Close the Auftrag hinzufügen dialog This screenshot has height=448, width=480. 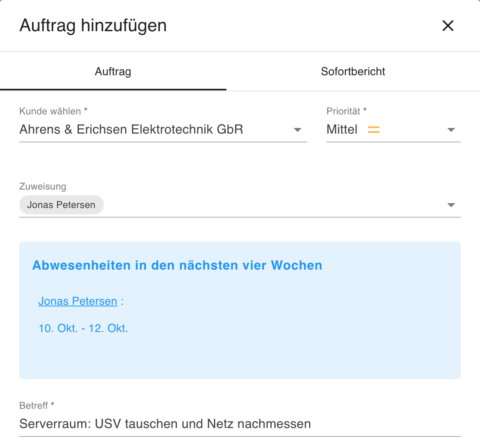tap(448, 26)
